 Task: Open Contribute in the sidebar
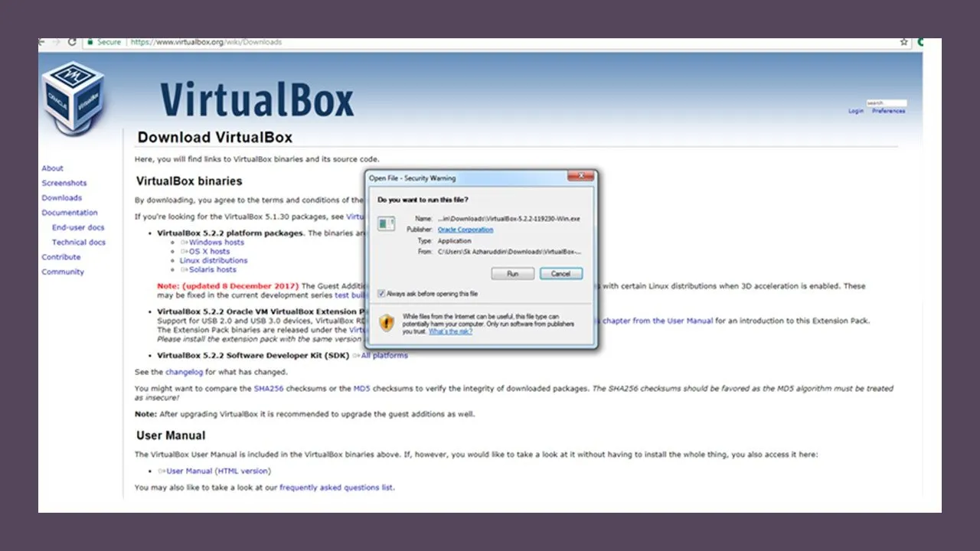(x=61, y=257)
